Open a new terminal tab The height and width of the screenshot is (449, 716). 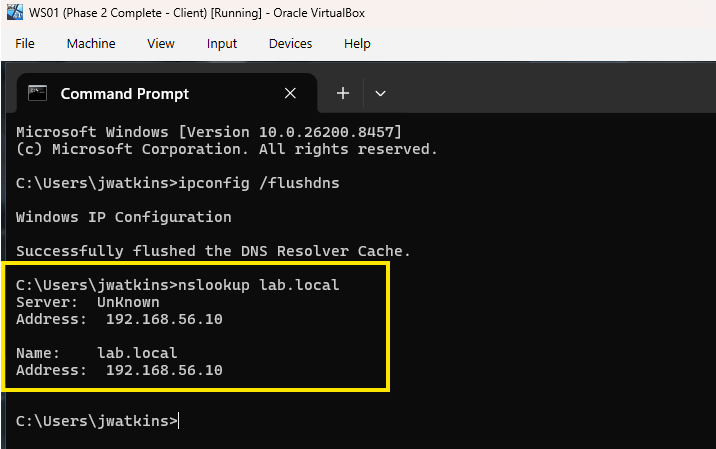[x=343, y=93]
